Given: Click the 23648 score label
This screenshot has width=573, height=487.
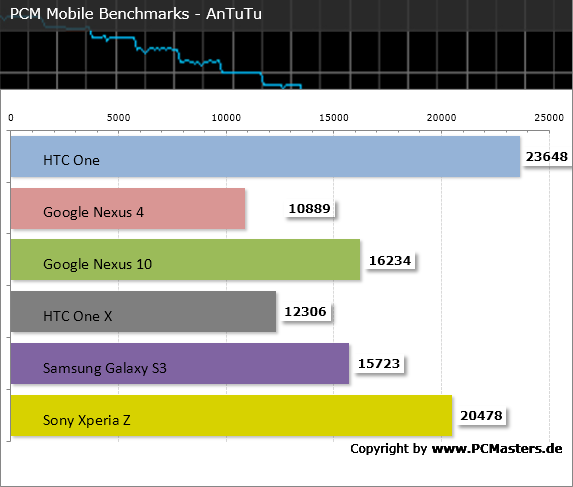Looking at the screenshot, I should click(546, 157).
